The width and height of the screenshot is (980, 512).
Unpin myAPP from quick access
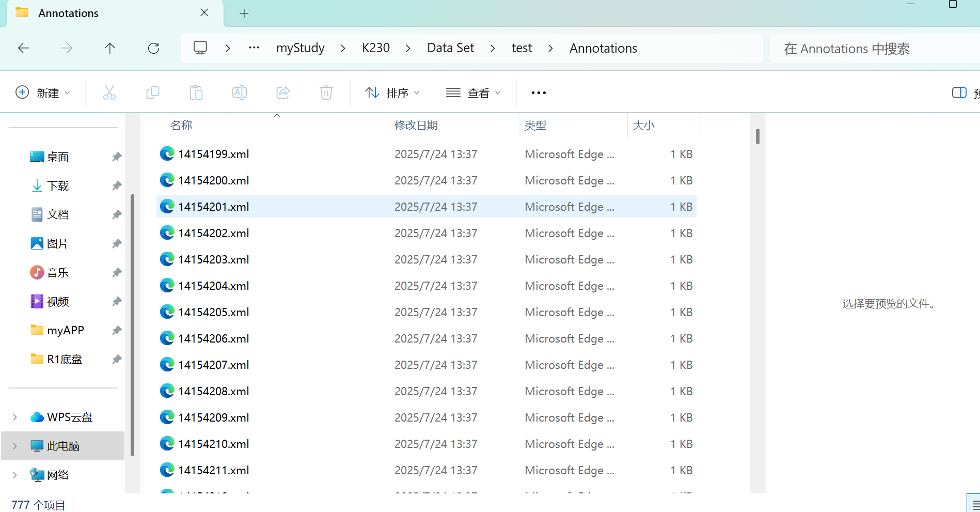pos(117,330)
